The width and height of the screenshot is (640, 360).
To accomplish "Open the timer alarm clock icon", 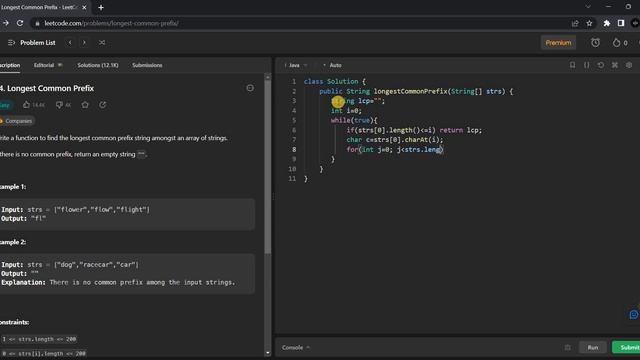I will [x=596, y=42].
